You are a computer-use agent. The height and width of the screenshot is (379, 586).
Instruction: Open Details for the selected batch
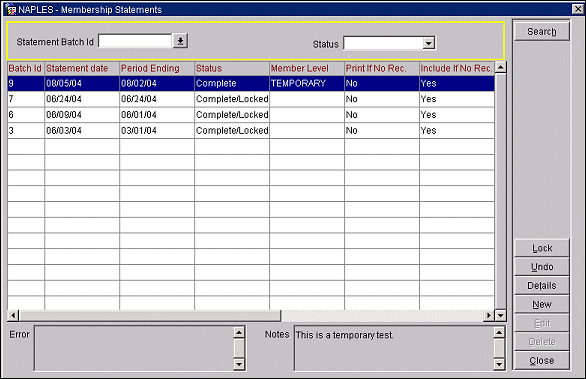542,286
